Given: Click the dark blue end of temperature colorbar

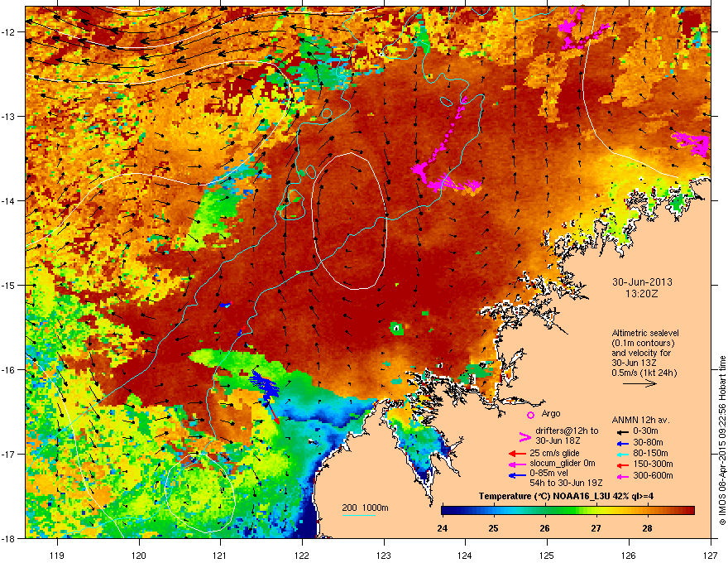Looking at the screenshot, I should tap(446, 510).
